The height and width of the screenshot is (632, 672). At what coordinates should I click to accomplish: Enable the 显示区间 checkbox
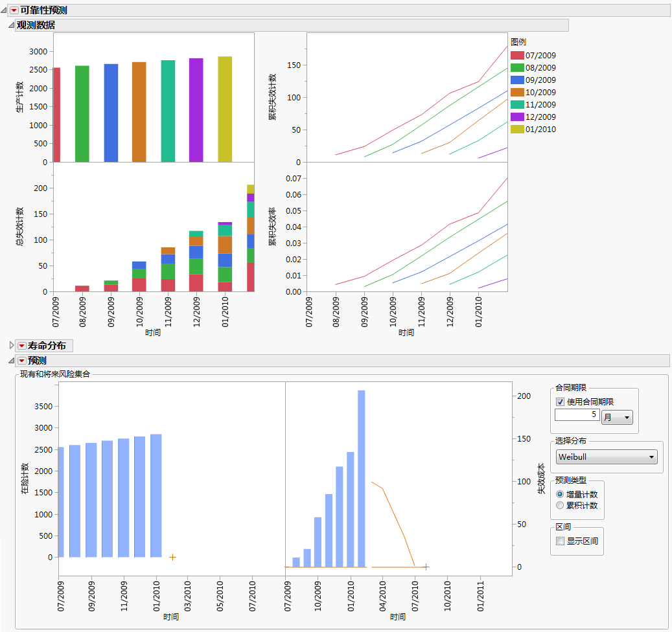click(x=560, y=541)
